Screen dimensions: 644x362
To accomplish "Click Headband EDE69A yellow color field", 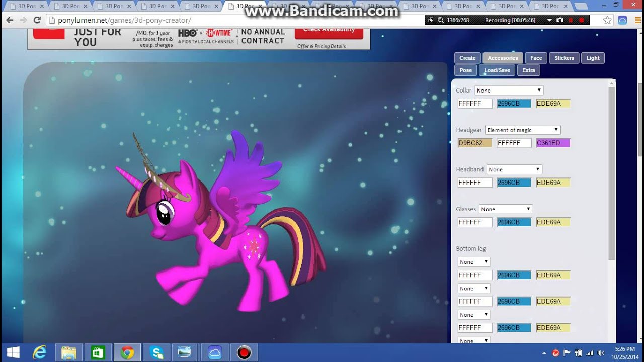I will [553, 183].
